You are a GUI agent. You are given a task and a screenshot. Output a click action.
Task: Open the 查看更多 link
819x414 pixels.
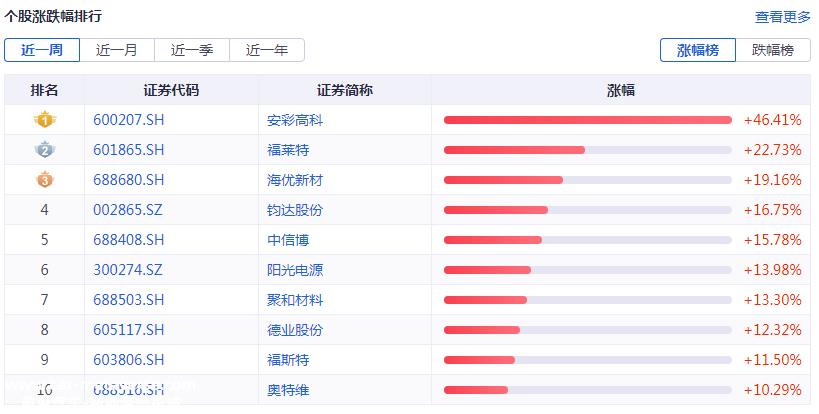click(x=782, y=17)
